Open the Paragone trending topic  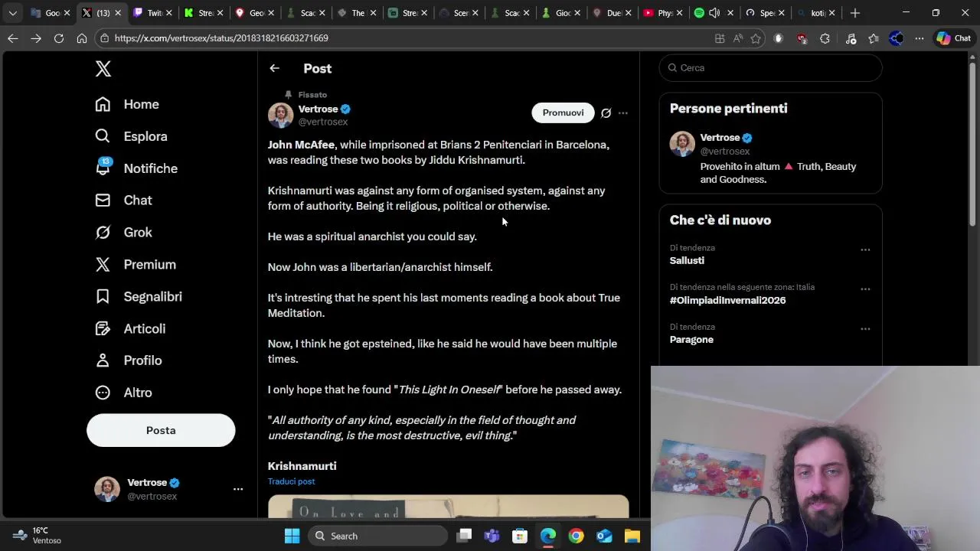coord(691,340)
